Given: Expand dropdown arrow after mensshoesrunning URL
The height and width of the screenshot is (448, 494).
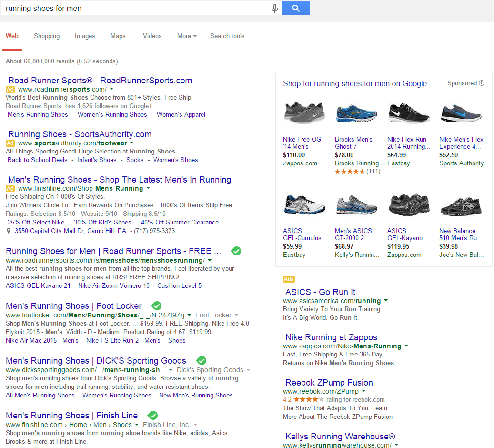Looking at the screenshot, I should (210, 260).
